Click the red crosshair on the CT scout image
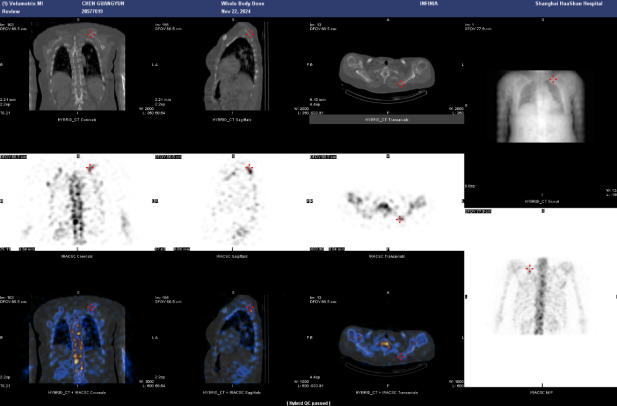Image resolution: width=617 pixels, height=406 pixels. point(553,79)
